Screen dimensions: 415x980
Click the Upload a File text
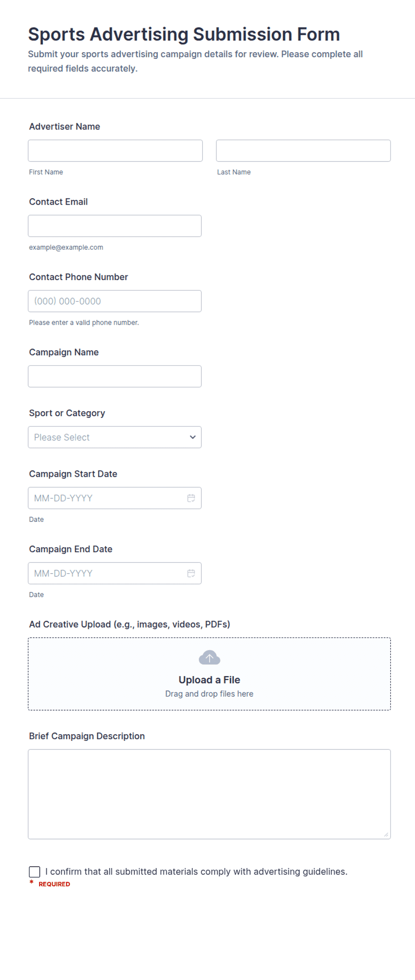[209, 680]
